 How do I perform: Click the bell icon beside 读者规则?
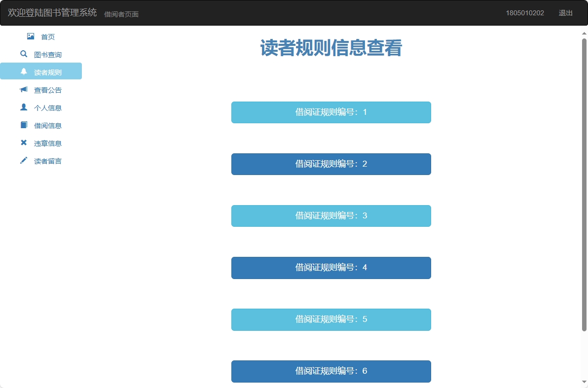[23, 71]
